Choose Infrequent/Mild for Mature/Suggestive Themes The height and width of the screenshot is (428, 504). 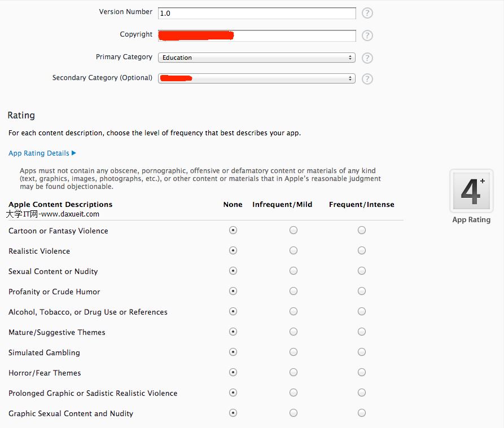click(x=293, y=332)
